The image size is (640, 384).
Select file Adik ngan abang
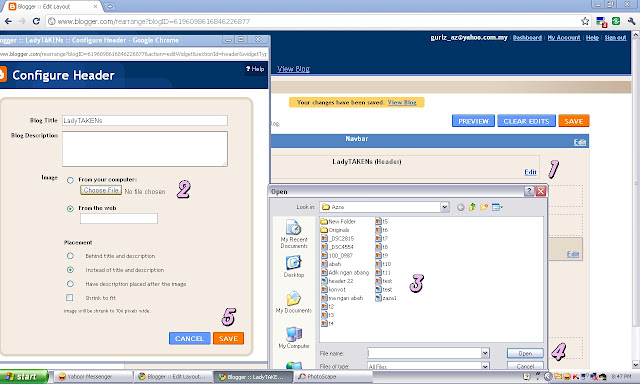(345, 272)
